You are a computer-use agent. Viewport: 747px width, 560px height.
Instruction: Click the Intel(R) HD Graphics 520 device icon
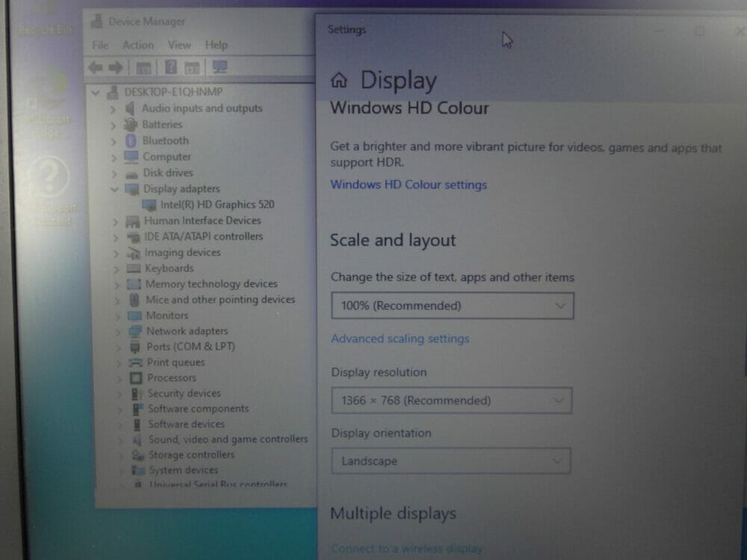coord(149,205)
